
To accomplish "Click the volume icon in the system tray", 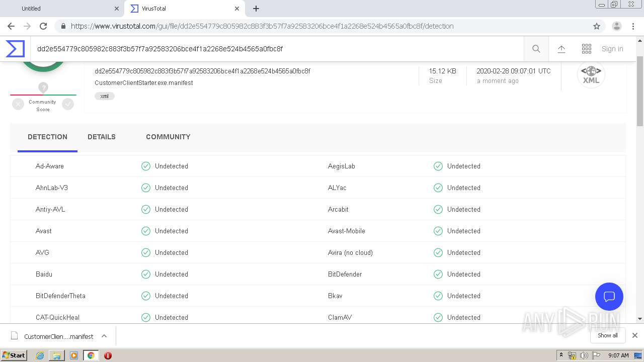I will pos(584,355).
